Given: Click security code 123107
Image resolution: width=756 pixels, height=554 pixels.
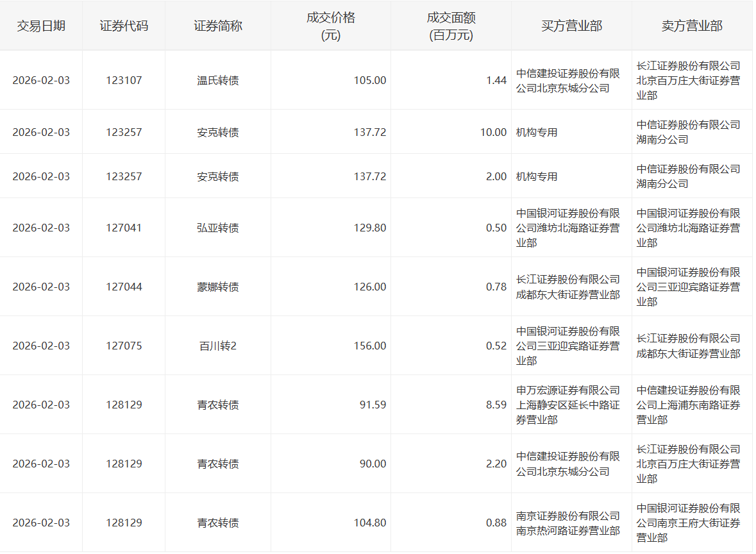Looking at the screenshot, I should click(x=124, y=81).
